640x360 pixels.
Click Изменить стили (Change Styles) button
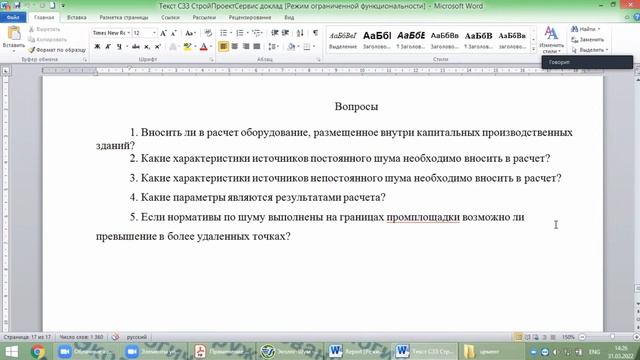[551, 40]
